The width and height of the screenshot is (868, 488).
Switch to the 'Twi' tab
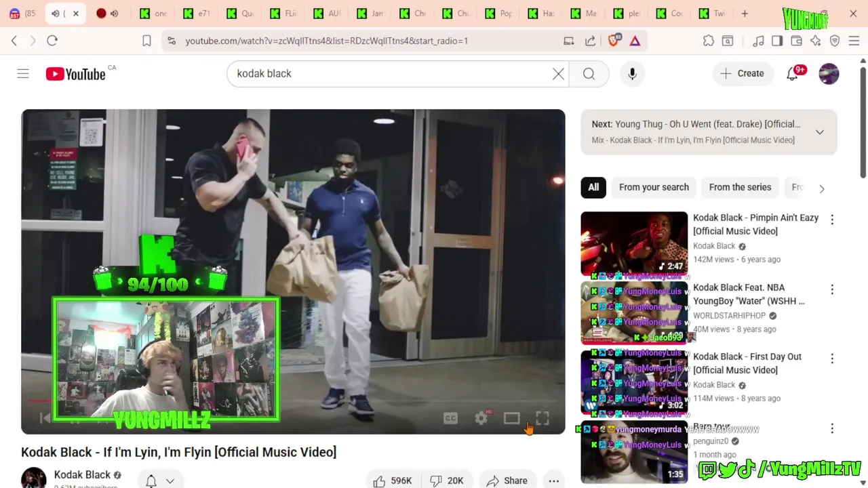coord(711,14)
